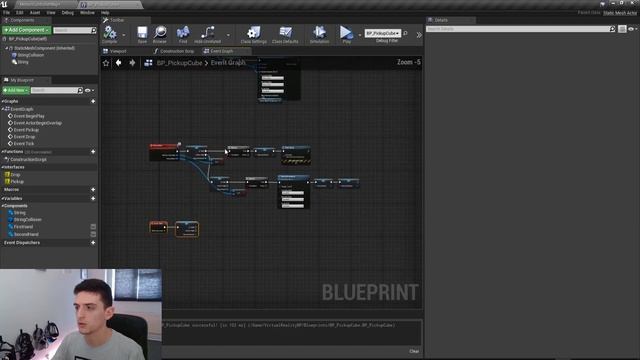The image size is (640, 360).
Task: Click the Unreal Engine logo
Action: click(4, 4)
